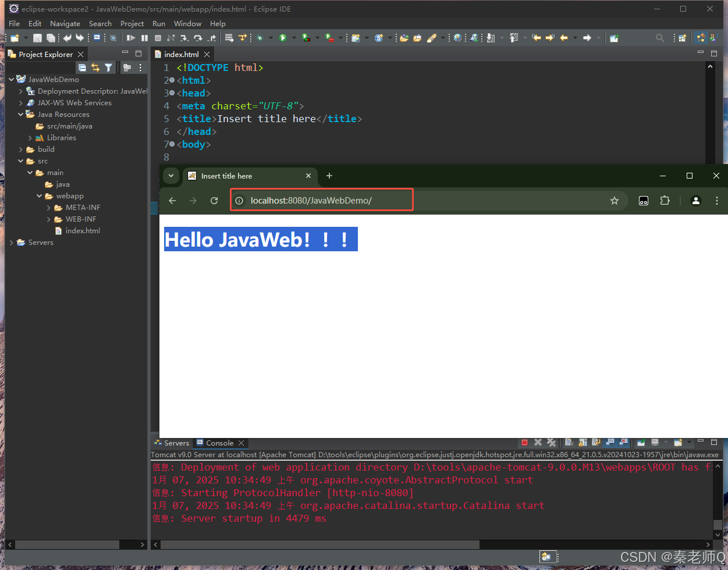The image size is (728, 570).
Task: Open the Window menu
Action: point(187,23)
